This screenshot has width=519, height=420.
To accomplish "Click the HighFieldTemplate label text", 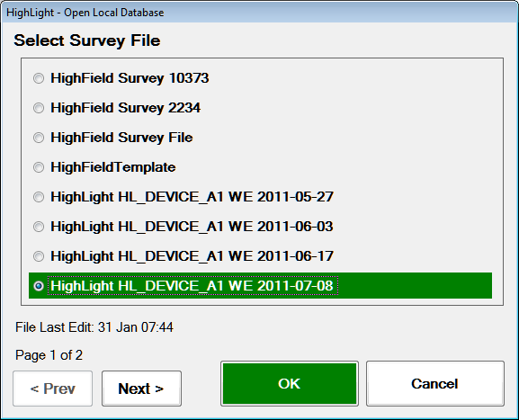I will [x=112, y=167].
